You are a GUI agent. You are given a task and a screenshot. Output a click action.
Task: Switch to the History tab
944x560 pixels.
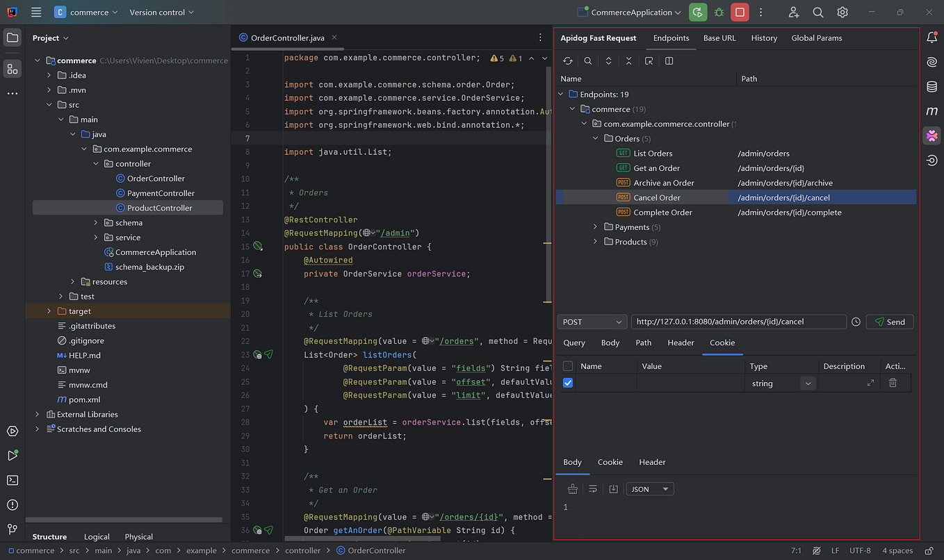[x=764, y=38]
